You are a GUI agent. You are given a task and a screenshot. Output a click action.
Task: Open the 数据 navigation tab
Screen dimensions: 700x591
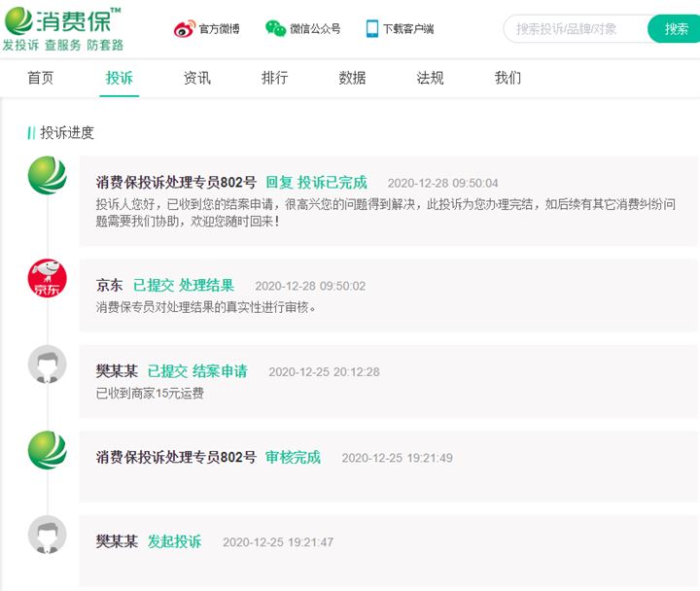coord(352,78)
